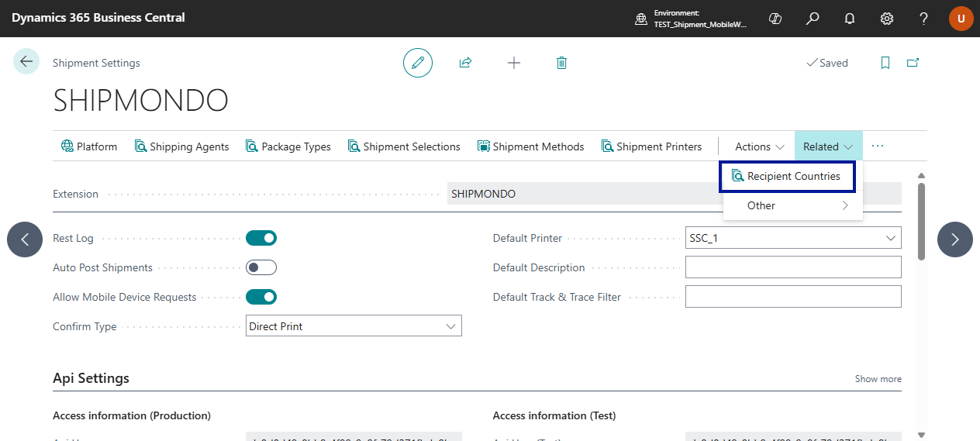The width and height of the screenshot is (980, 441).
Task: Click the vertical page scrollbar
Action: point(921,221)
